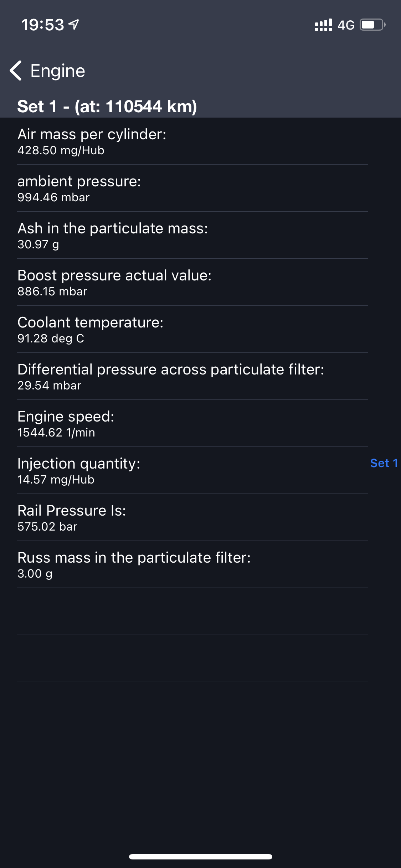Select the Injection quantity row
401x868 pixels.
(192, 471)
